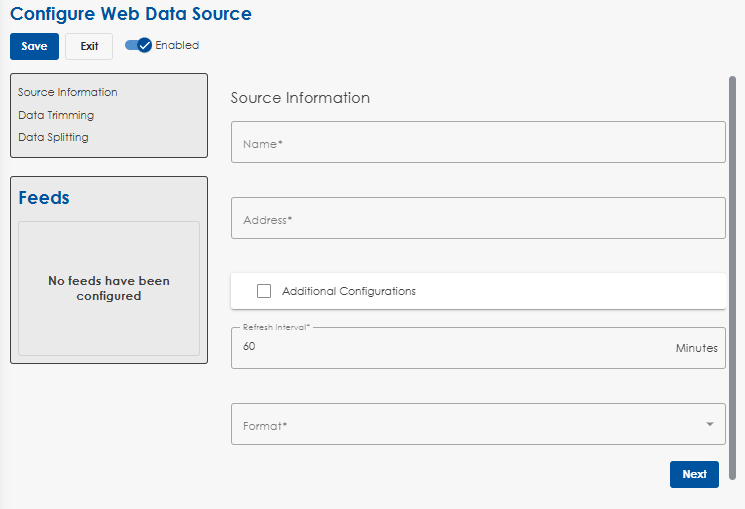745x509 pixels.
Task: Focus the Name input field
Action: pyautogui.click(x=478, y=143)
